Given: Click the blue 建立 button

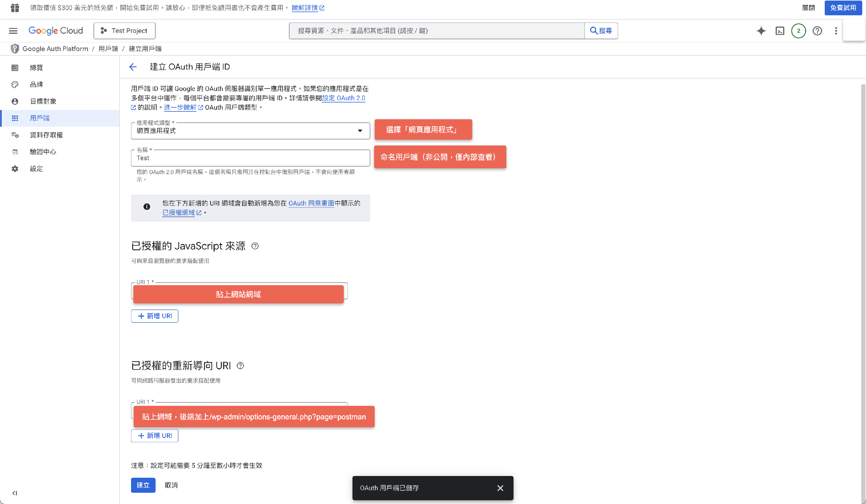Looking at the screenshot, I should coord(143,485).
